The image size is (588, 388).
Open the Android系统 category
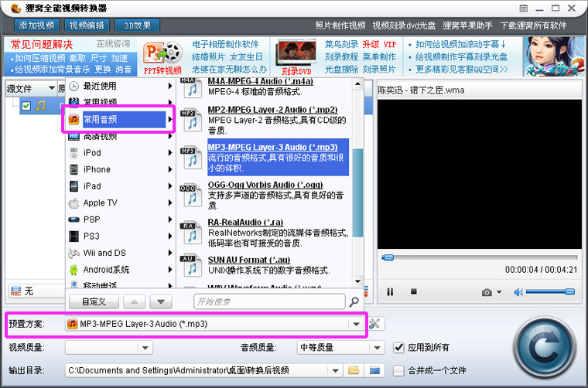121,270
